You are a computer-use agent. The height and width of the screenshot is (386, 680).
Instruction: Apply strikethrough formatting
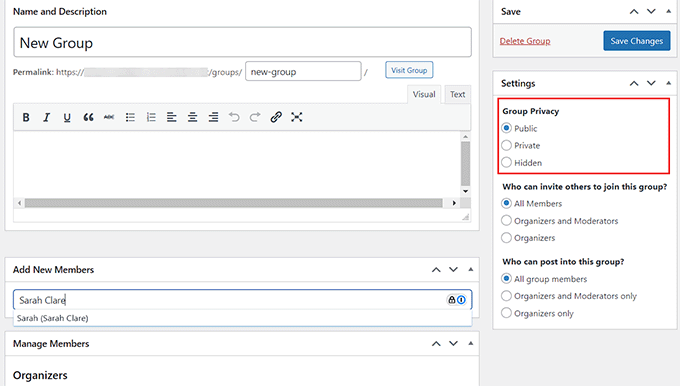109,117
